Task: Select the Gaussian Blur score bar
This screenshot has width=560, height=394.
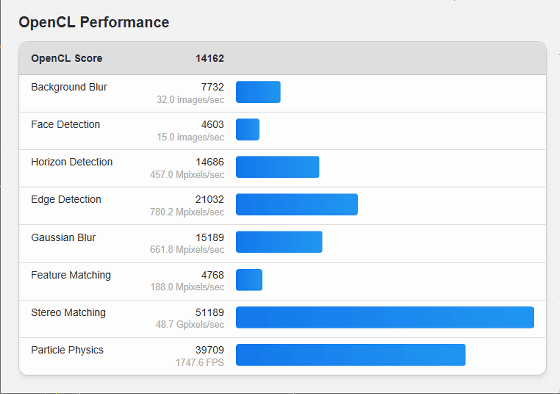Action: [279, 242]
